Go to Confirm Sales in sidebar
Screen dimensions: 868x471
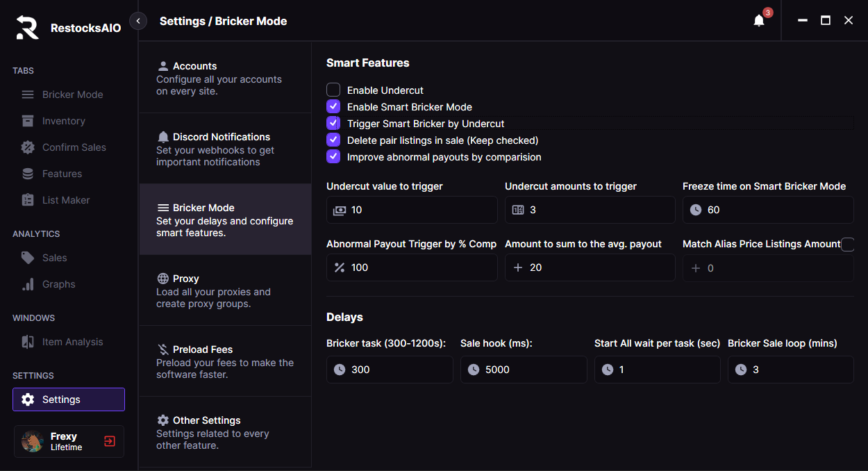(74, 147)
